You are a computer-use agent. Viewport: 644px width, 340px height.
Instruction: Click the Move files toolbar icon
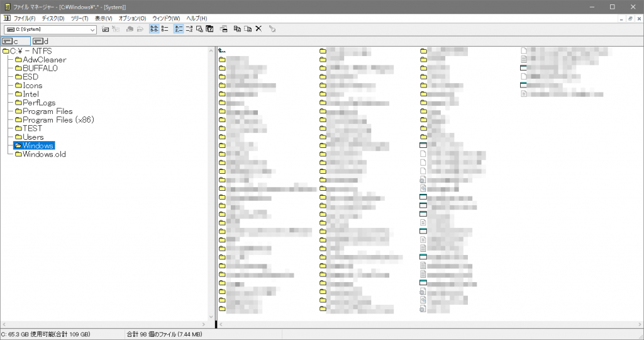click(248, 29)
